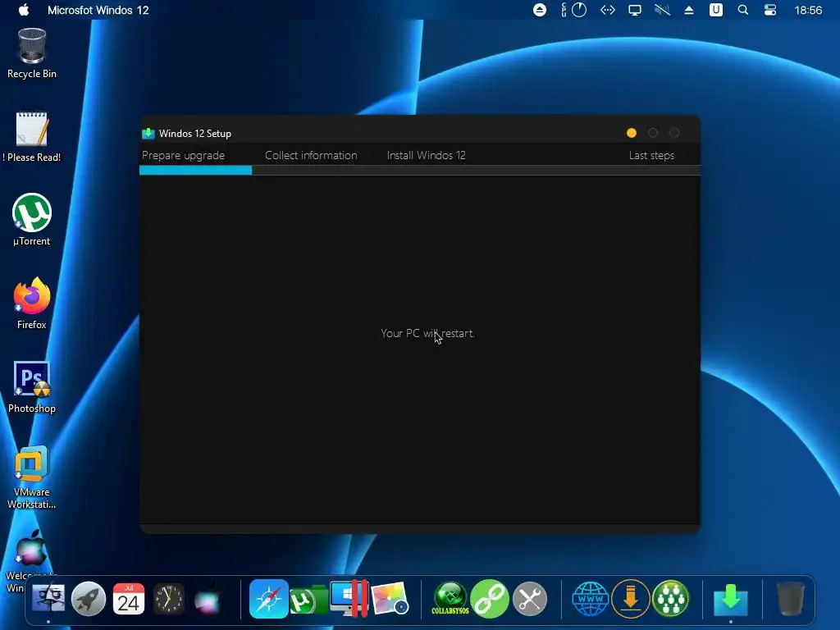Click the network arrows icon in the menu bar
The height and width of the screenshot is (630, 840).
click(x=608, y=10)
